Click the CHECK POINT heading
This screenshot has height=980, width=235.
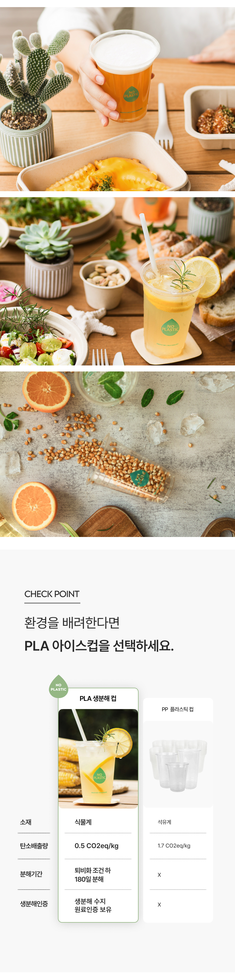click(52, 594)
